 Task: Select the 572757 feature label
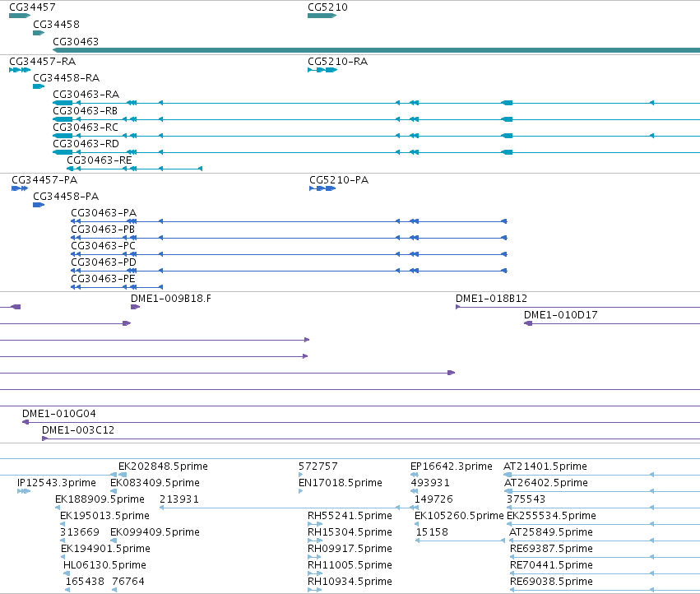[318, 466]
